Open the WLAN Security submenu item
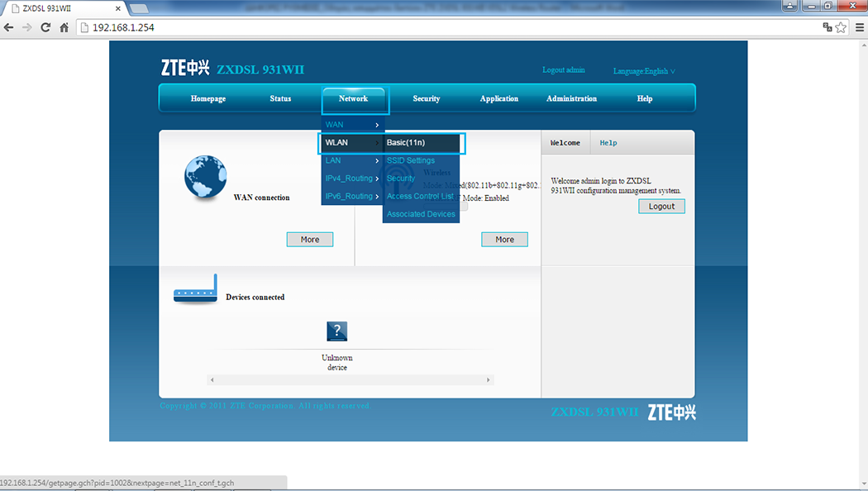The height and width of the screenshot is (491, 868). (422, 179)
